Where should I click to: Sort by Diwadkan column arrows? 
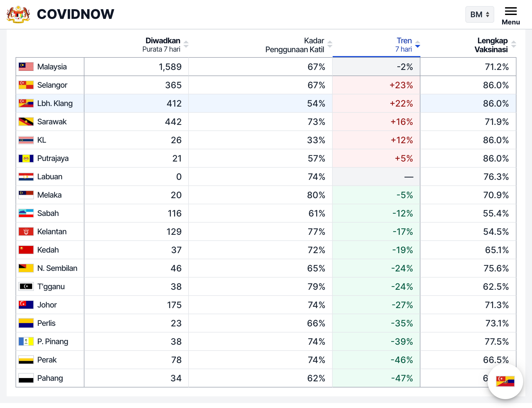(x=186, y=44)
